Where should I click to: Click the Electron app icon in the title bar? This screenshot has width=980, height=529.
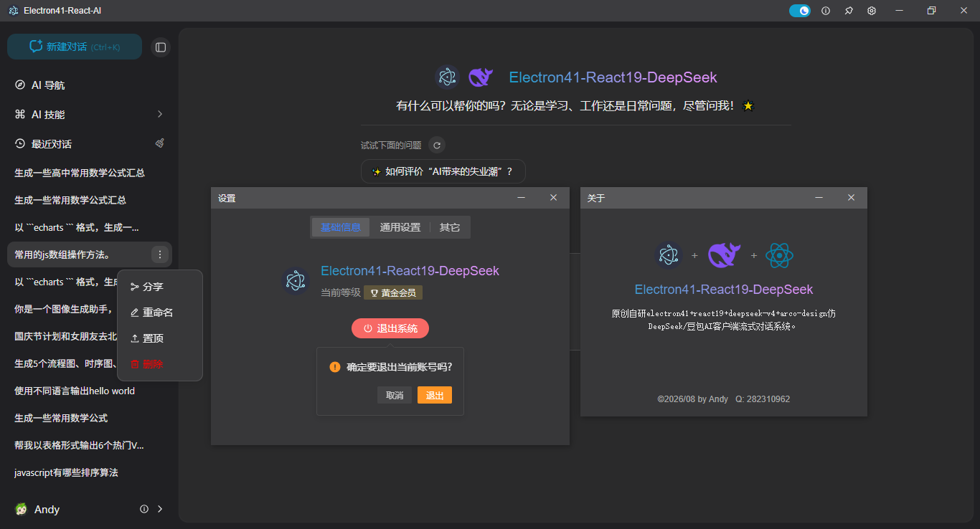click(x=14, y=11)
